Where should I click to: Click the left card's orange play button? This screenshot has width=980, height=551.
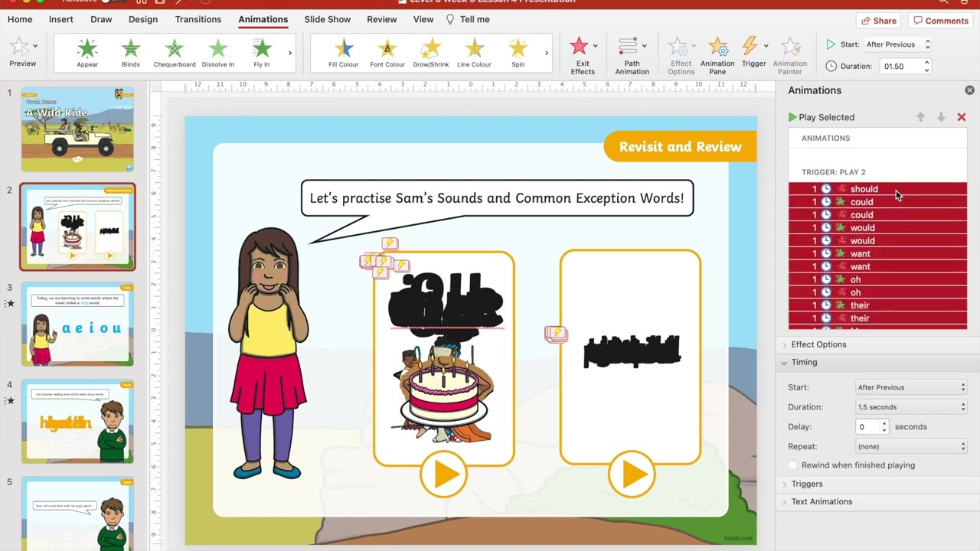click(444, 474)
